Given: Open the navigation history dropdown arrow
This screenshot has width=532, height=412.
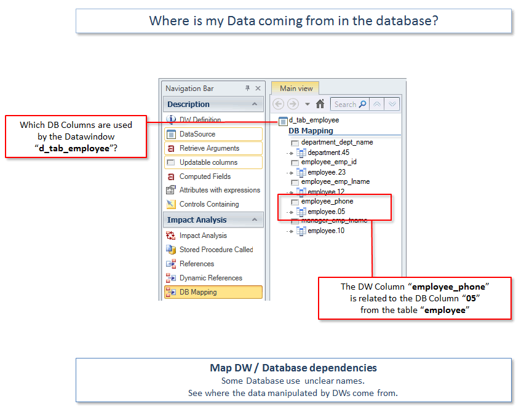Looking at the screenshot, I should pyautogui.click(x=308, y=104).
